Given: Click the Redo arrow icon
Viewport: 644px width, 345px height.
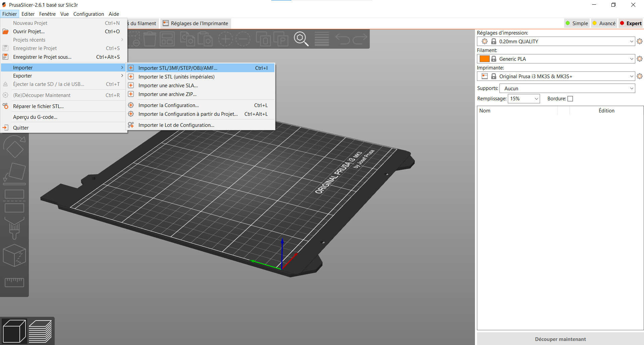Looking at the screenshot, I should [360, 39].
